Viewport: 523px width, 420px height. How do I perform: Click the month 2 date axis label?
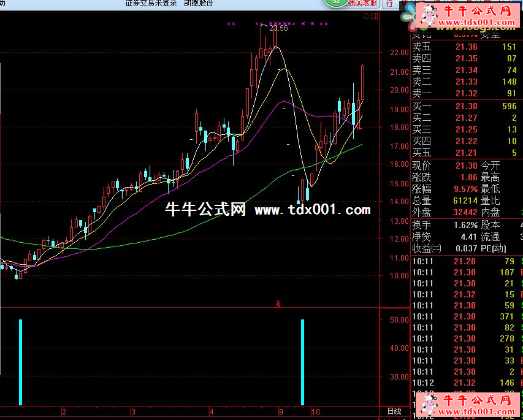coord(64,412)
